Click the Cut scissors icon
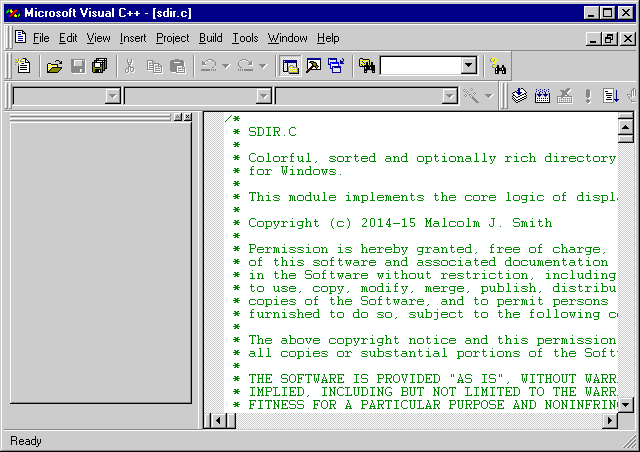This screenshot has height=452, width=640. pos(130,66)
